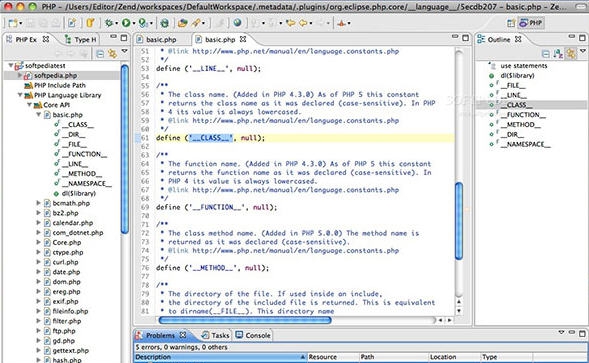Collapse the basic.php tree node
The width and height of the screenshot is (589, 363).
[x=38, y=114]
